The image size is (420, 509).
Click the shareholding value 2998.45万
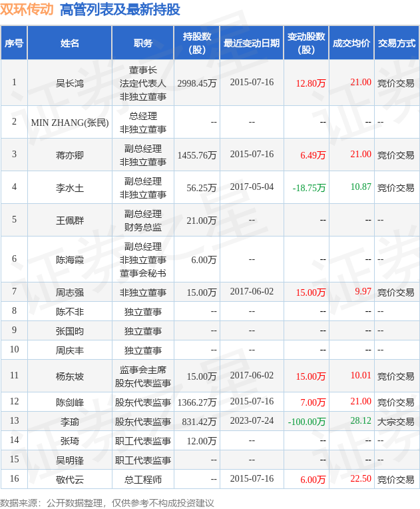197,83
